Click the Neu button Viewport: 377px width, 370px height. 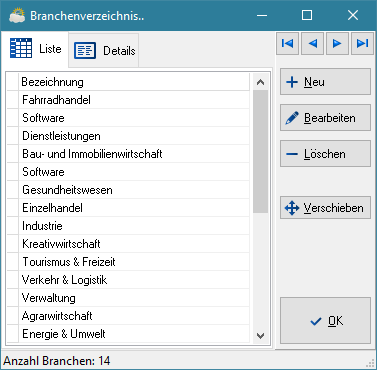(x=325, y=82)
